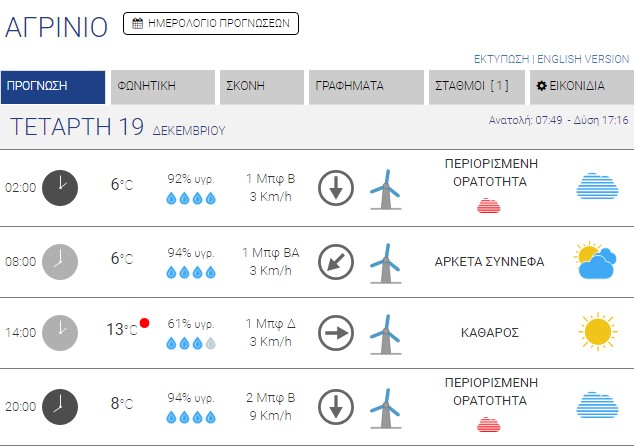This screenshot has height=446, width=634.
Task: Click the sunny weather icon at 14:00
Action: coord(596,331)
